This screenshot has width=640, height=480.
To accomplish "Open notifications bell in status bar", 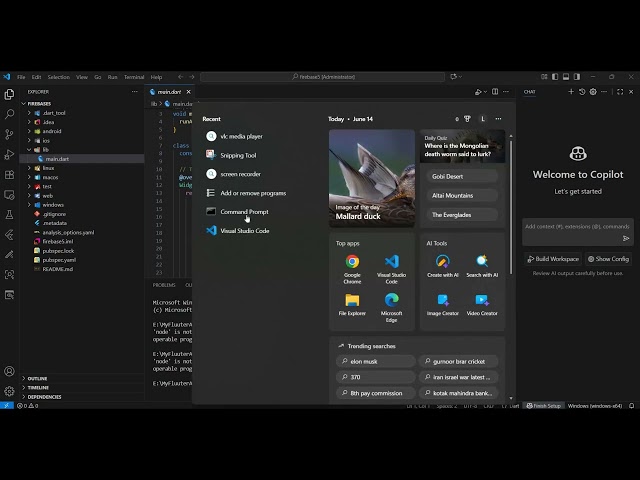I will (x=631, y=406).
